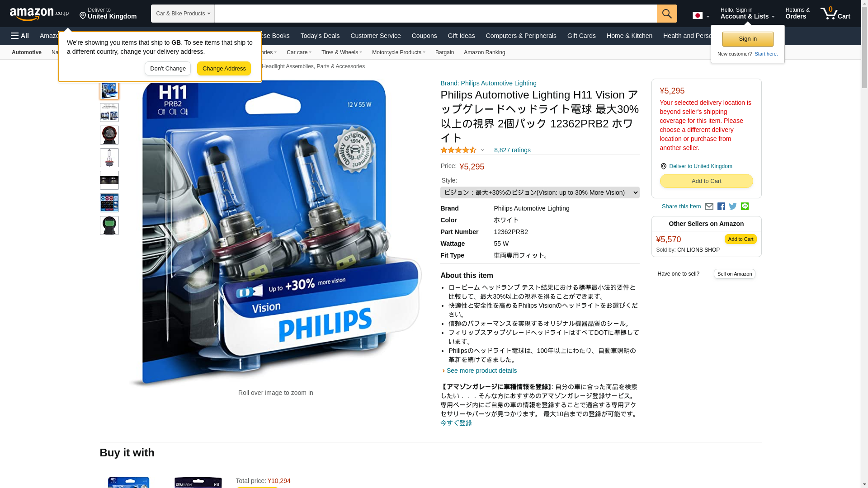Image resolution: width=868 pixels, height=488 pixels.
Task: Click the Amazon.co.jp logo
Action: click(x=39, y=14)
